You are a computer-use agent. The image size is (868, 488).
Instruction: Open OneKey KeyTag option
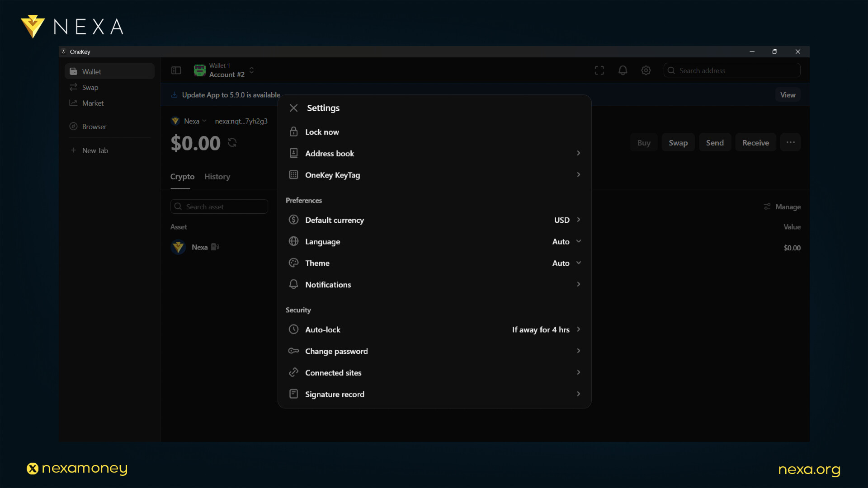pyautogui.click(x=434, y=175)
